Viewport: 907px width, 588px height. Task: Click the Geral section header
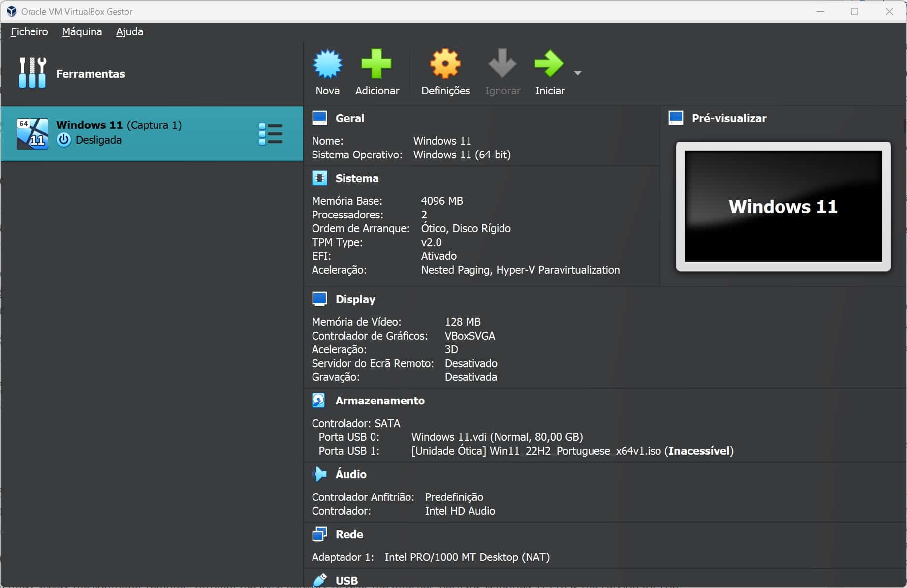click(349, 118)
